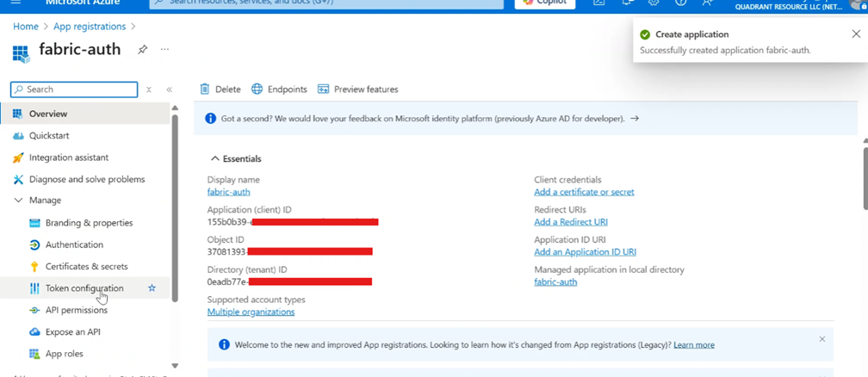
Task: Collapse the left navigation menu
Action: point(170,90)
